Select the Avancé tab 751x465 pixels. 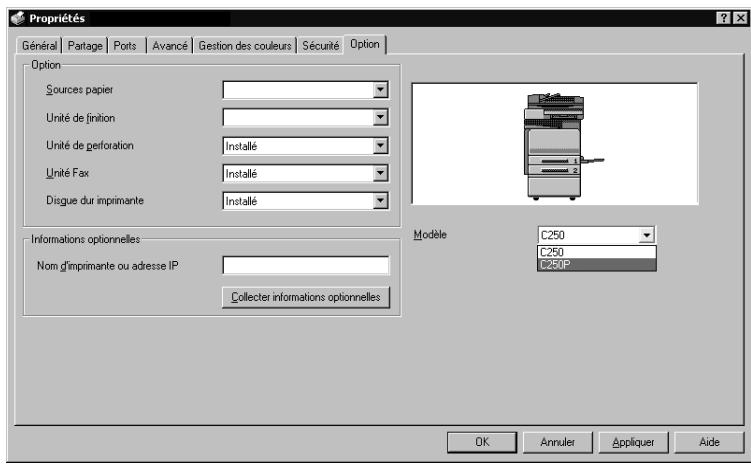click(x=170, y=45)
